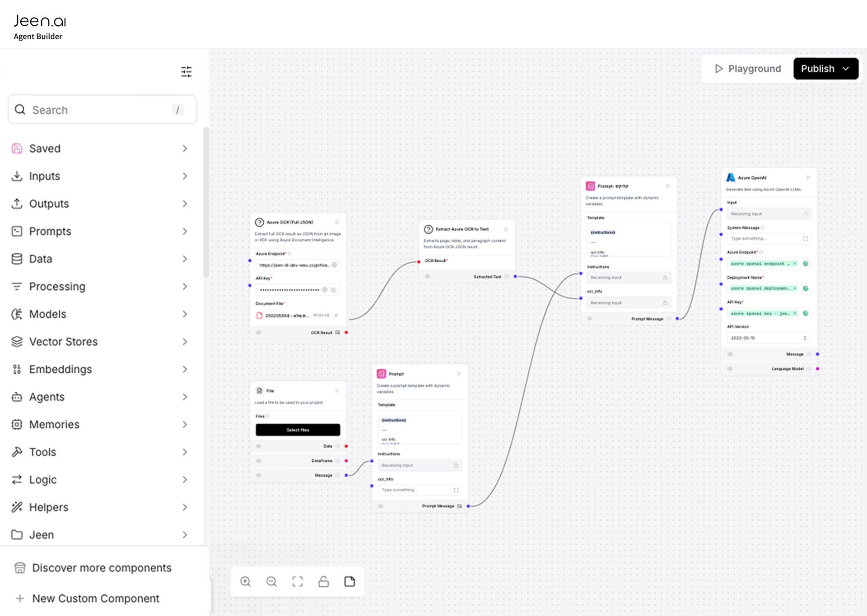Adjust API Version stepper in Azure OpenAI

click(805, 338)
